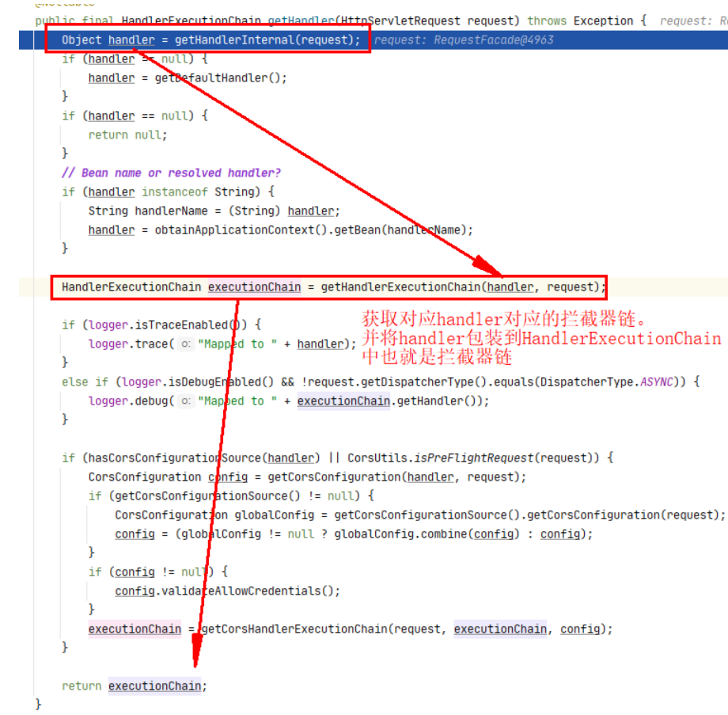Click the '(String) handler' cast expression
The width and height of the screenshot is (728, 715).
click(280, 211)
